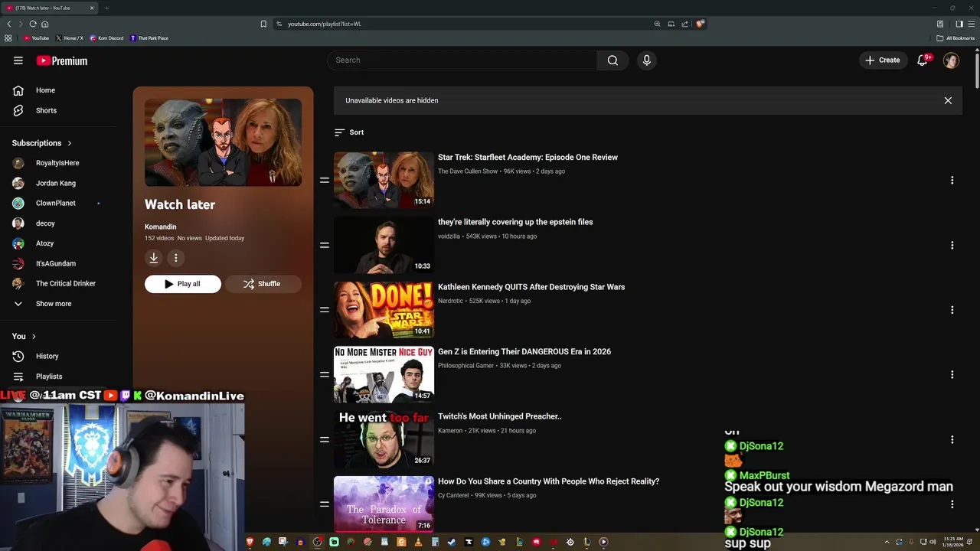Reload the page in the browser
Screen dimensions: 980x551
click(33, 24)
